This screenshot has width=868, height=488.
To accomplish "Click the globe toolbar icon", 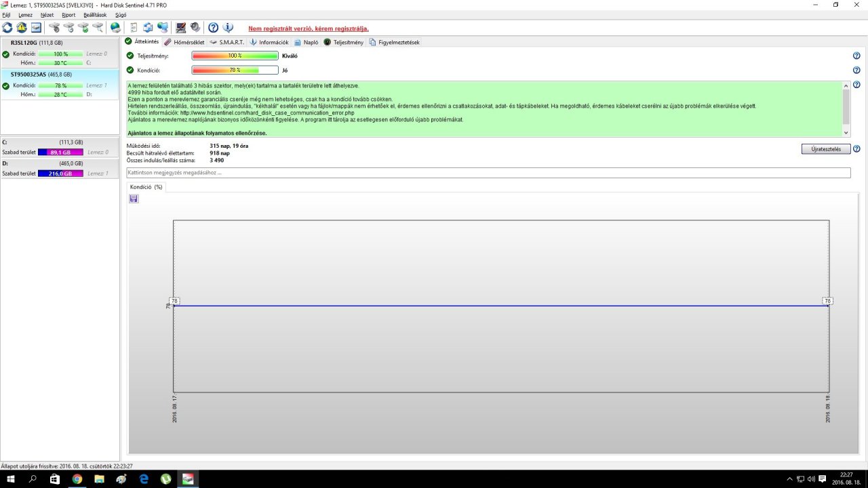I will click(115, 28).
